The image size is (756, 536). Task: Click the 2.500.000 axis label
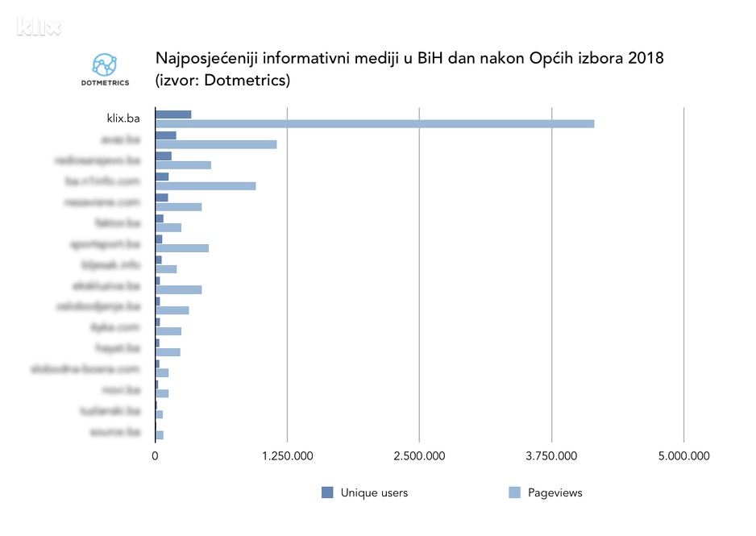point(419,456)
